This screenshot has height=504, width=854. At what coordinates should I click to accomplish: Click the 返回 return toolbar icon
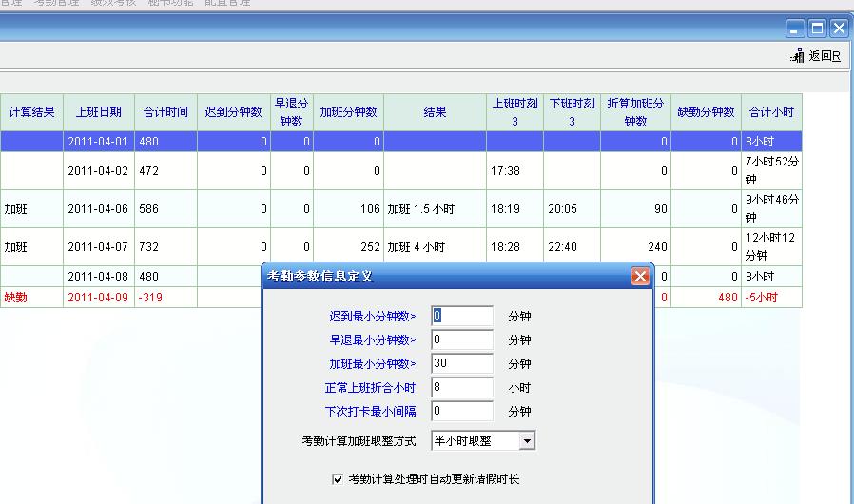click(817, 56)
